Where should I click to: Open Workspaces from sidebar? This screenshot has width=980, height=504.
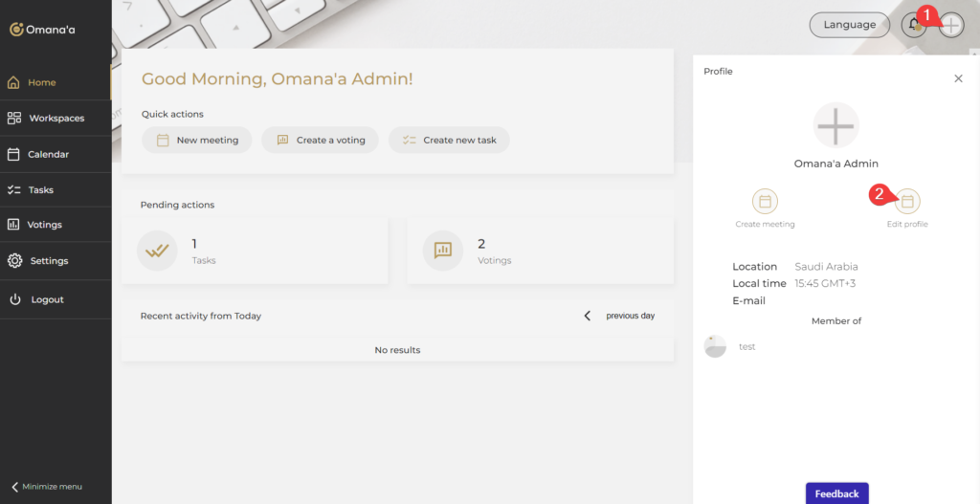coord(56,119)
